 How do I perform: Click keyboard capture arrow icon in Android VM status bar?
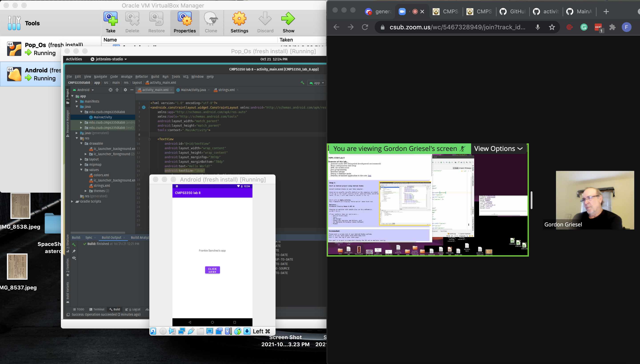coord(247,331)
